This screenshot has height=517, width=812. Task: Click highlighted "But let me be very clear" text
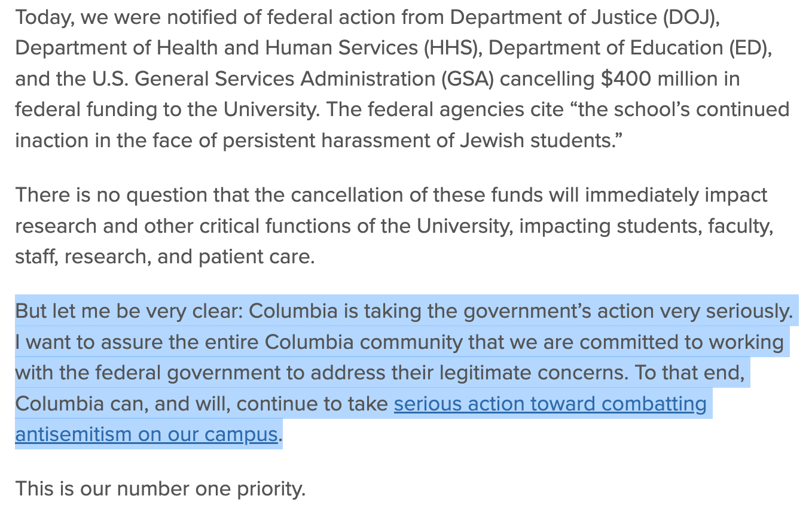[x=128, y=312]
